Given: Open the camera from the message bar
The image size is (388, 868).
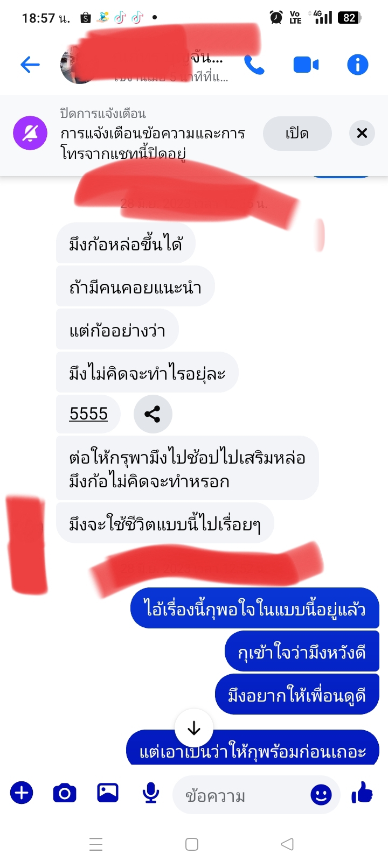Looking at the screenshot, I should coord(65,793).
